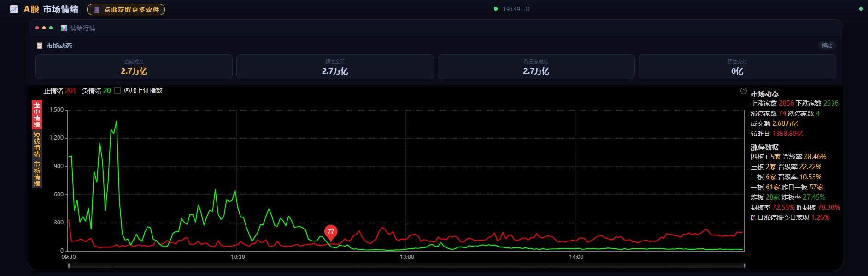Click the 市场动态 notepad icon

(x=40, y=46)
